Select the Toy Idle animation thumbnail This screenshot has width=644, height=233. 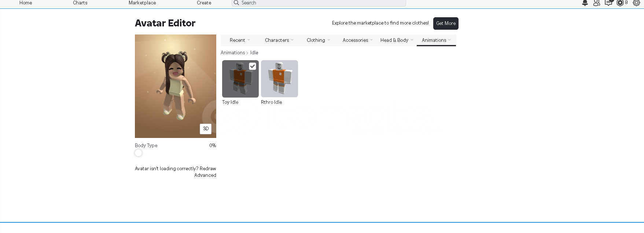tap(240, 79)
